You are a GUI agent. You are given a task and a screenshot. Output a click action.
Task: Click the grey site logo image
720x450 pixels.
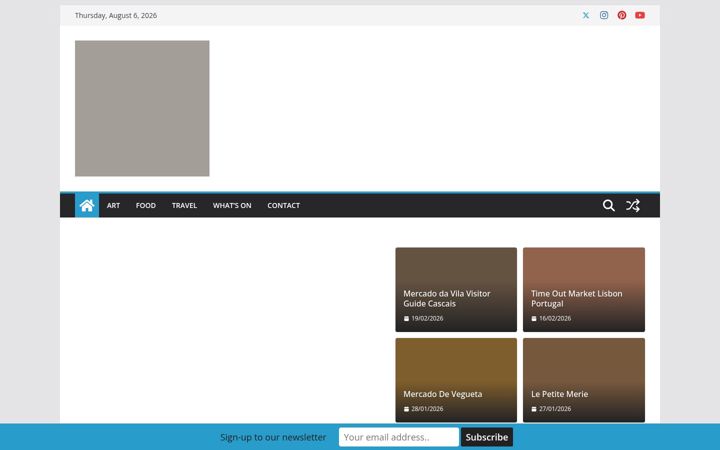[142, 108]
